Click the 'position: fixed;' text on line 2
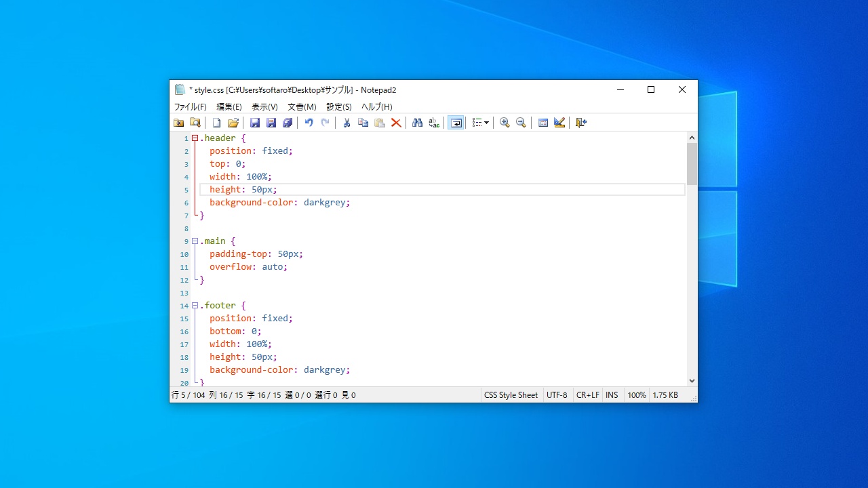868x488 pixels. (251, 151)
